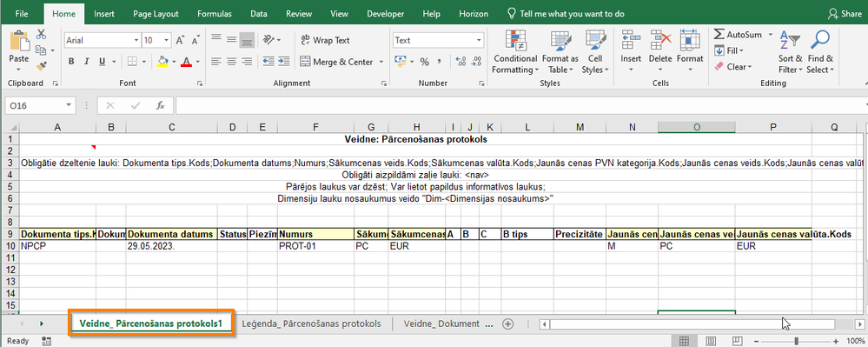Decrease font size with the smaller A icon
Viewport: 868px width, 347px height.
195,41
